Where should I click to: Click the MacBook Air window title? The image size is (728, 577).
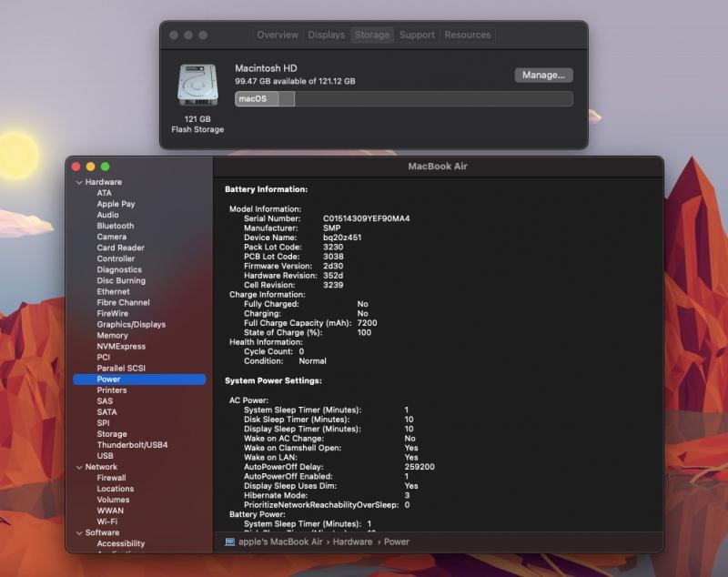(x=438, y=167)
